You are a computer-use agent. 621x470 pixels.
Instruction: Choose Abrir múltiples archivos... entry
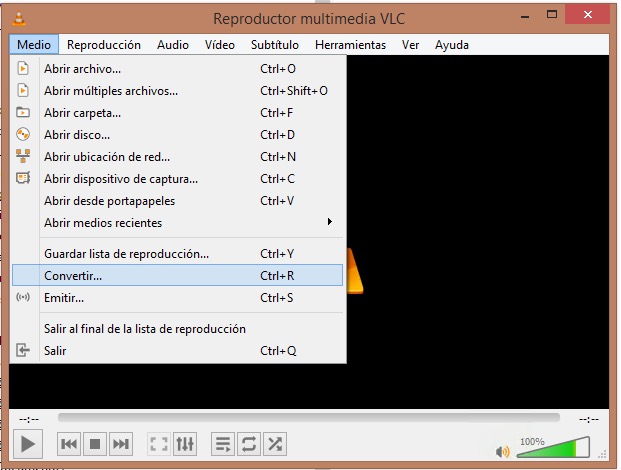(177, 91)
